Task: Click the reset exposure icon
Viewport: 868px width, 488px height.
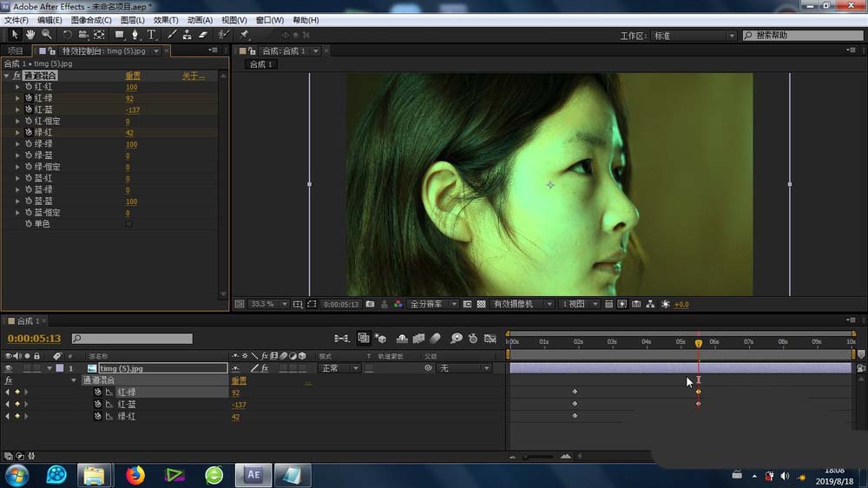Action: 666,304
